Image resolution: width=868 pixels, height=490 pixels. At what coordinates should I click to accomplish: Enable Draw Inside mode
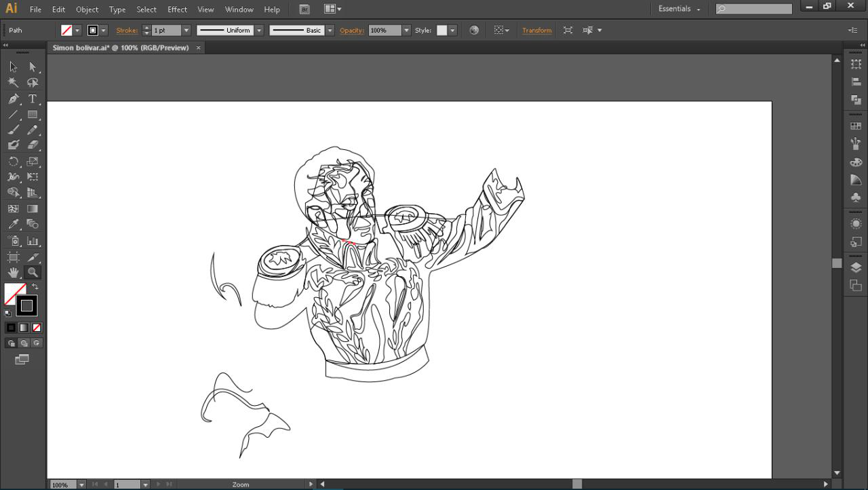37,343
